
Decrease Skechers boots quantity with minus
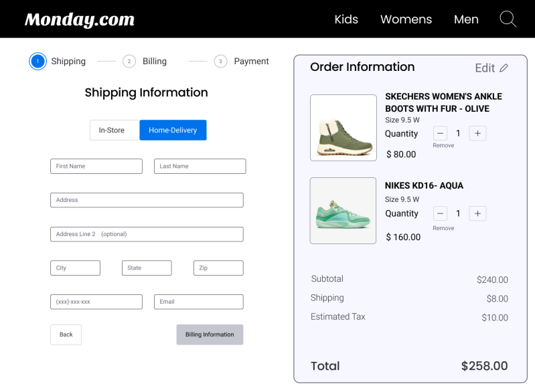(x=440, y=133)
